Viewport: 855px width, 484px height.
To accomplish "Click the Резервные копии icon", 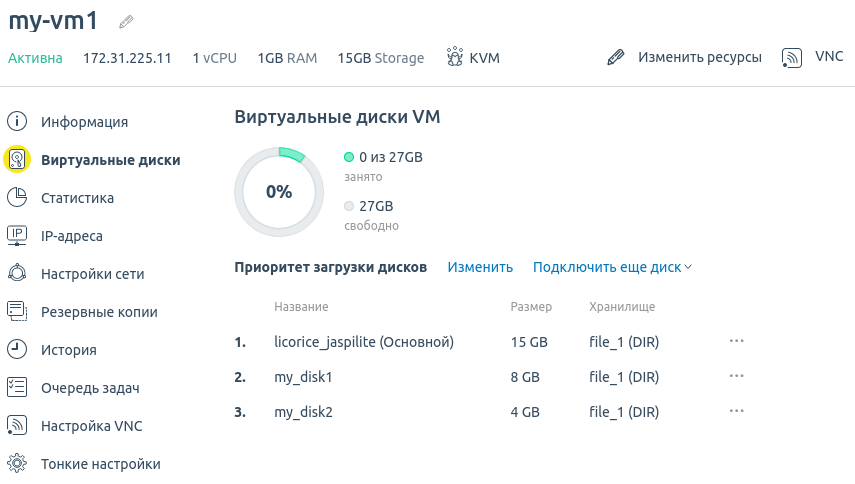I will (17, 311).
